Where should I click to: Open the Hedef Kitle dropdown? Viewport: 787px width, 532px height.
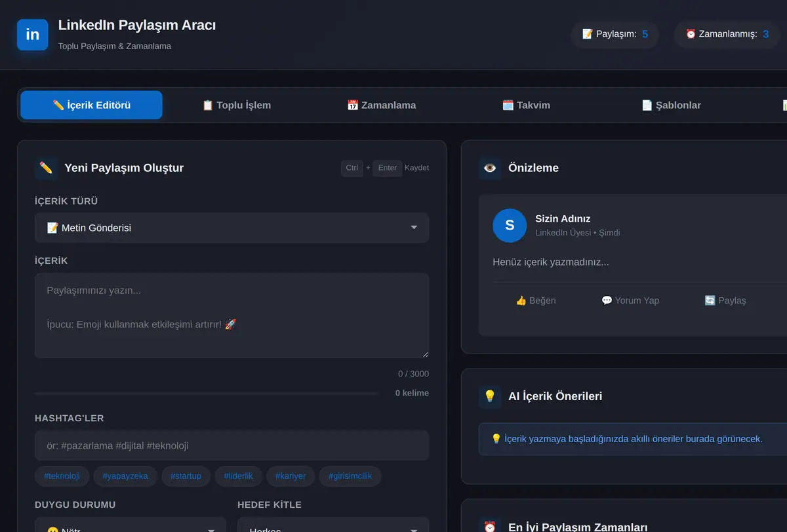pyautogui.click(x=333, y=525)
